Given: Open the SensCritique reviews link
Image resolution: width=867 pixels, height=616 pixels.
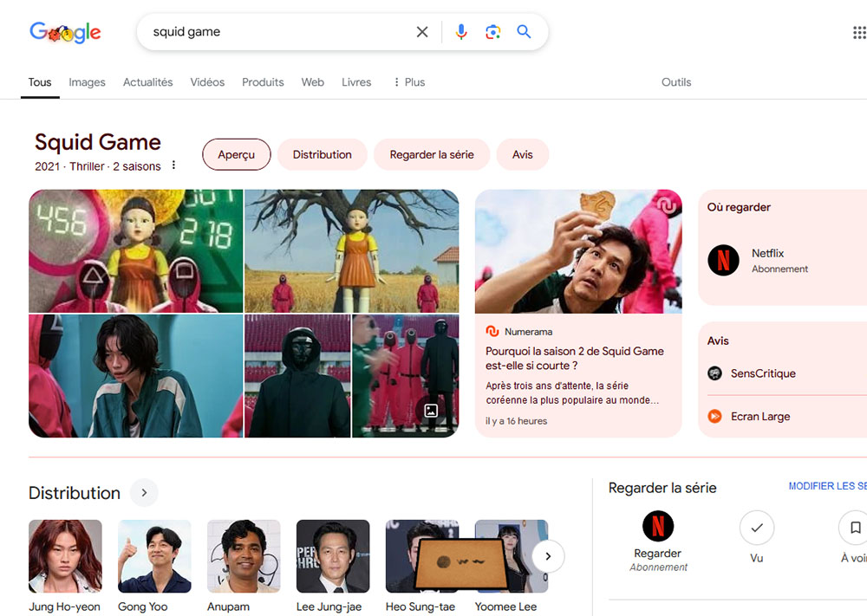Looking at the screenshot, I should pyautogui.click(x=763, y=373).
